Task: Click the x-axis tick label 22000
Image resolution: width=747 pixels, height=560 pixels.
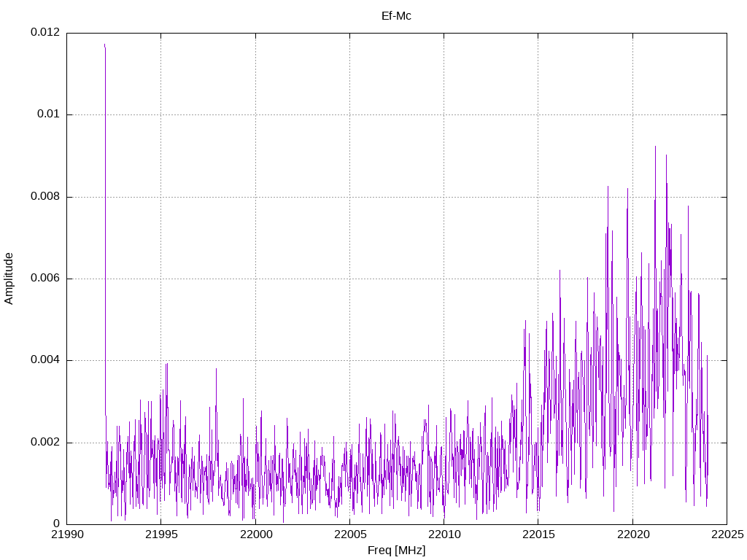Action: click(x=256, y=534)
